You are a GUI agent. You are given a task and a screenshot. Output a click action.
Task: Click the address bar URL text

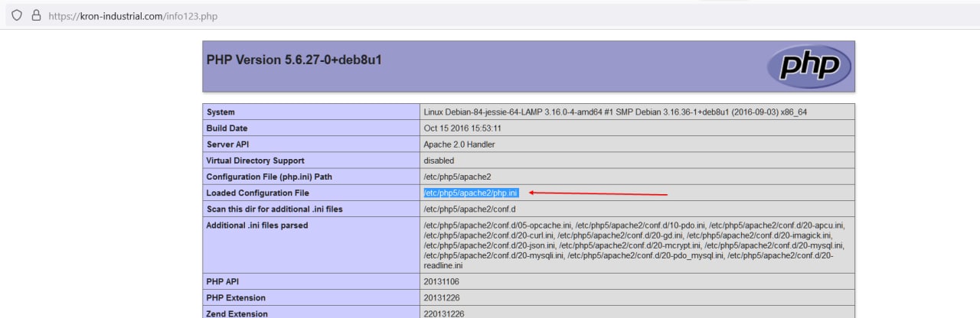coord(133,16)
